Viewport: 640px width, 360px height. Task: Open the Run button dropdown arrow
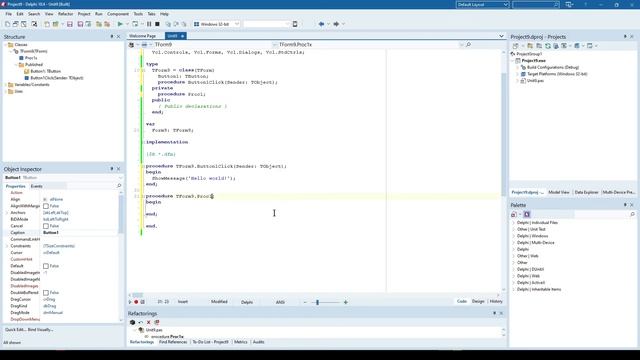pos(127,24)
